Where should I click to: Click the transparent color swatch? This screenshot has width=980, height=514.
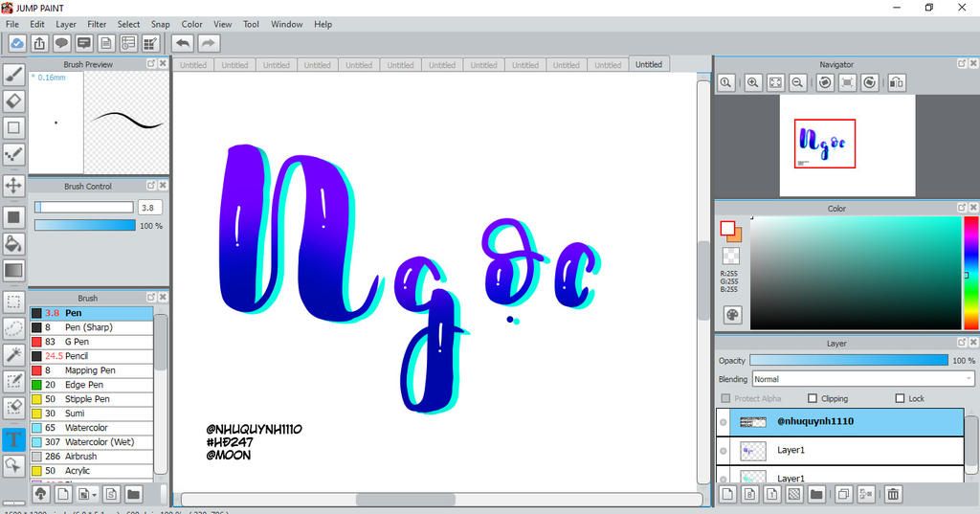tap(730, 256)
